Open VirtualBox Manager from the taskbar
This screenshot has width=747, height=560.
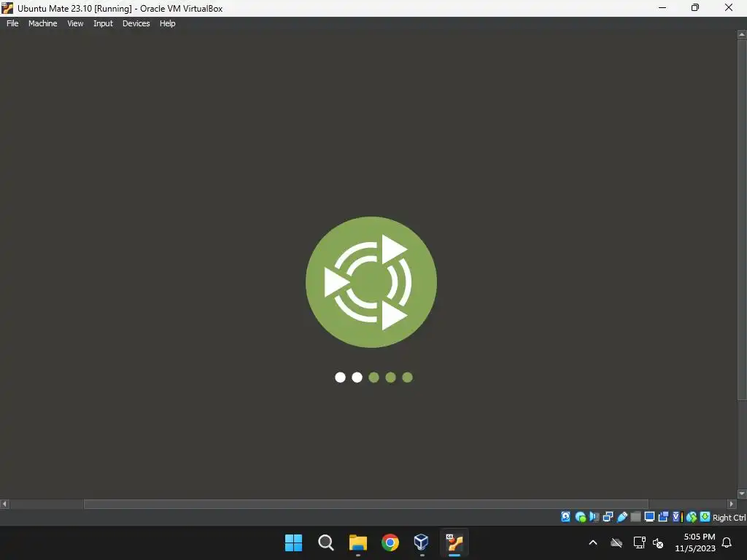422,542
